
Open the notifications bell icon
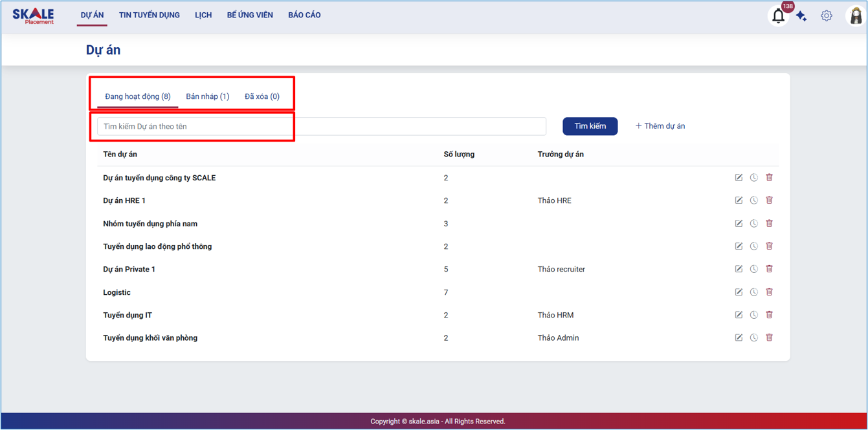778,16
